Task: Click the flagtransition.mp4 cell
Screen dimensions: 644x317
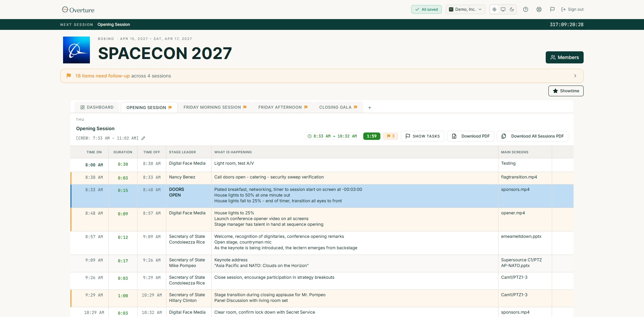Action: [525, 178]
